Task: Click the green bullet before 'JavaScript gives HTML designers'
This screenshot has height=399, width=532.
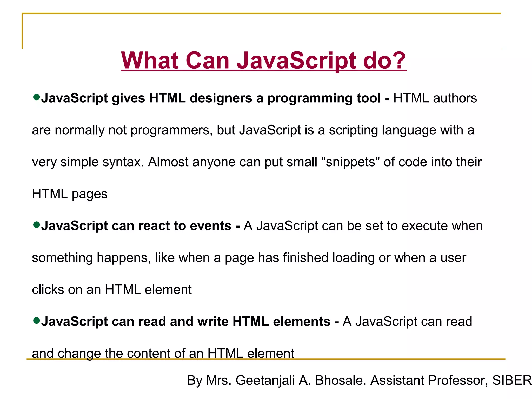Action: point(37,97)
